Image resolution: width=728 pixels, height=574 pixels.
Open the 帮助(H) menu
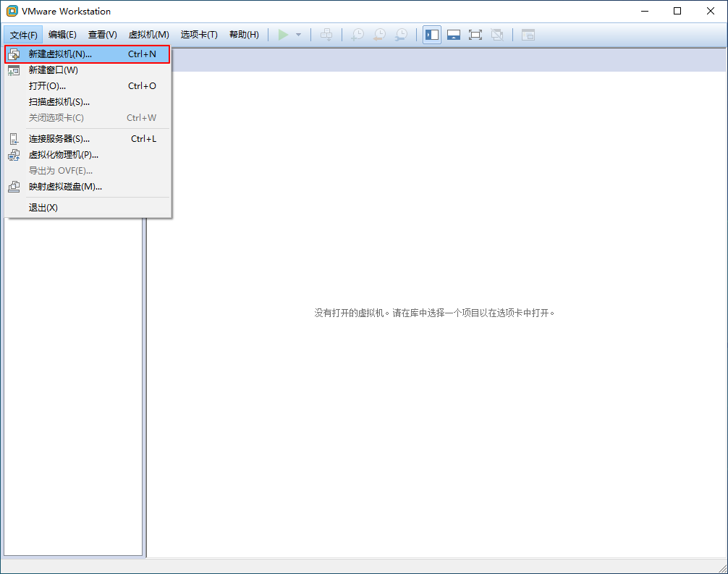point(244,34)
